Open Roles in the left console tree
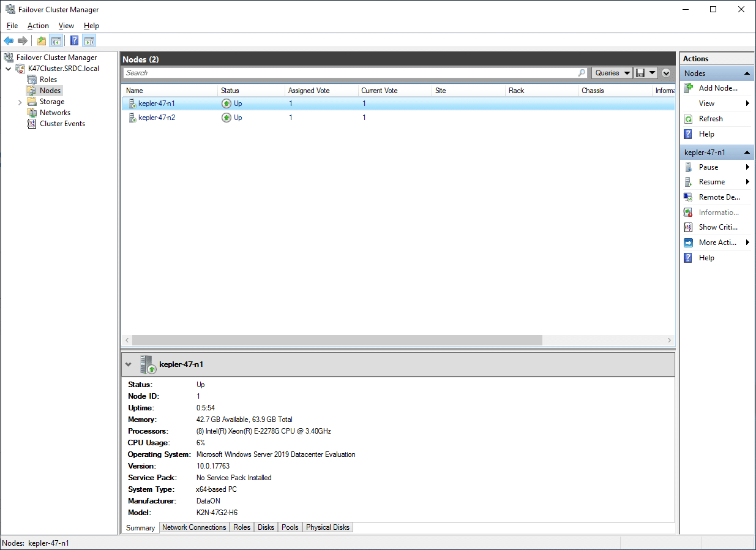 coord(48,80)
